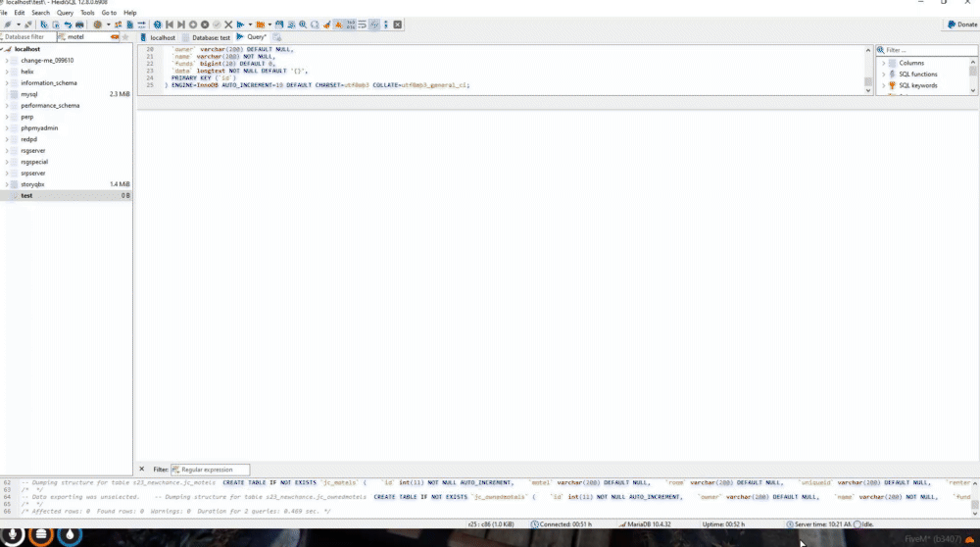The width and height of the screenshot is (980, 547).
Task: Run the query with blue Execute icon
Action: (241, 25)
